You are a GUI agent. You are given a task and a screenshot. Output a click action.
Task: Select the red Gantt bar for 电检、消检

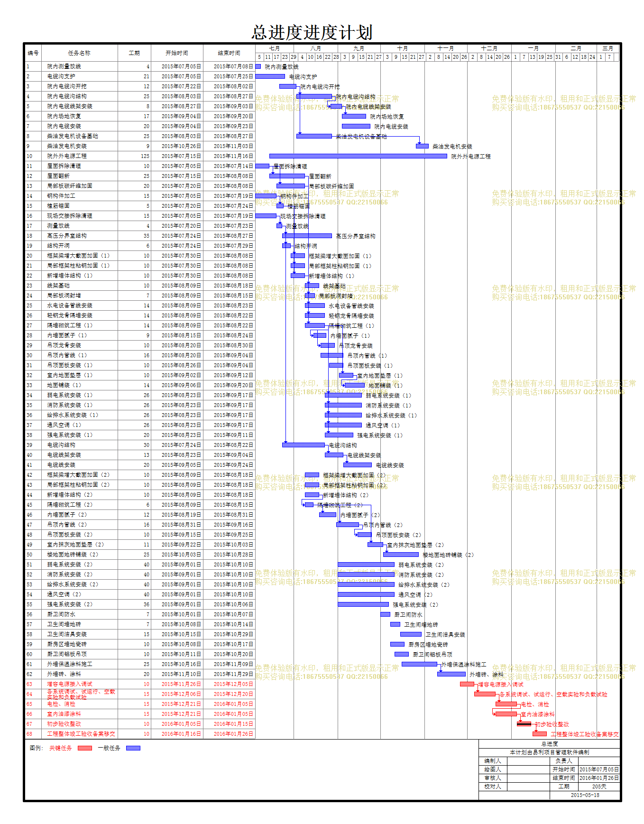click(506, 704)
